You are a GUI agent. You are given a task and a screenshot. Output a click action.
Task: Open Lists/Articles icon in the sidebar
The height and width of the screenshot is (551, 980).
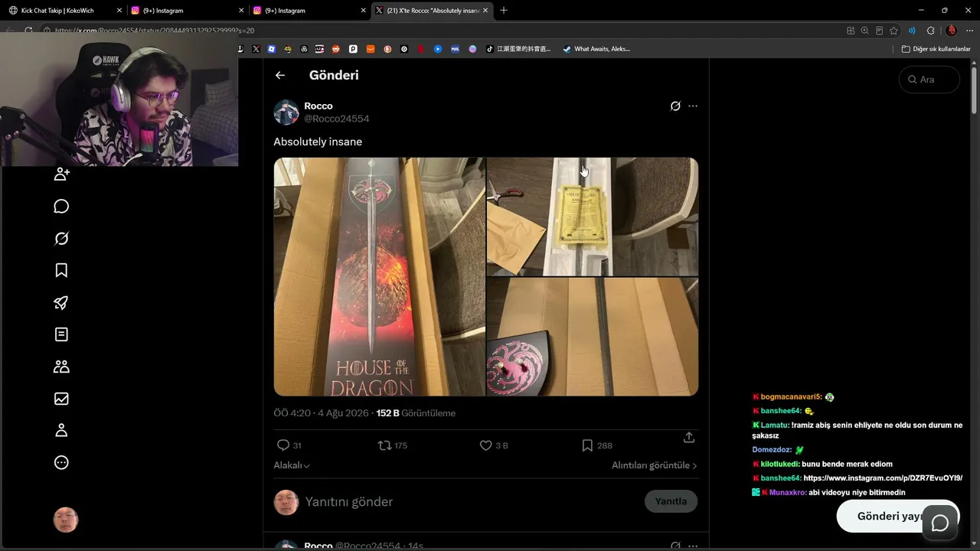(62, 334)
